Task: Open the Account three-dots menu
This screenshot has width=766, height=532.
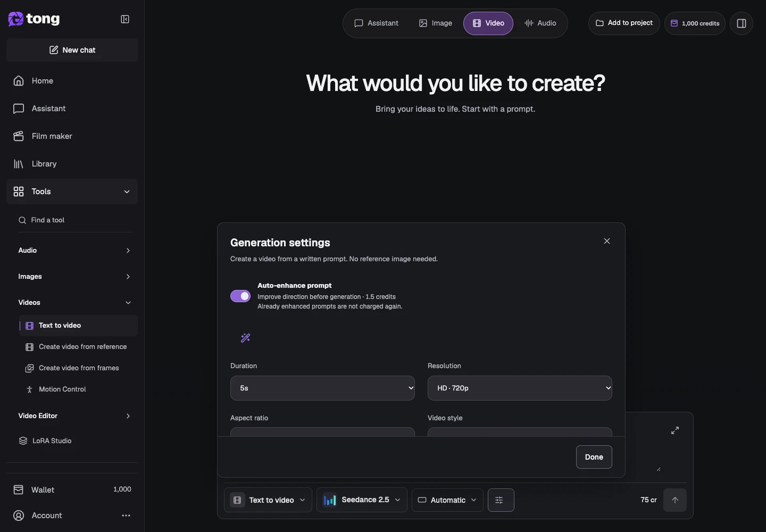Action: [x=126, y=516]
